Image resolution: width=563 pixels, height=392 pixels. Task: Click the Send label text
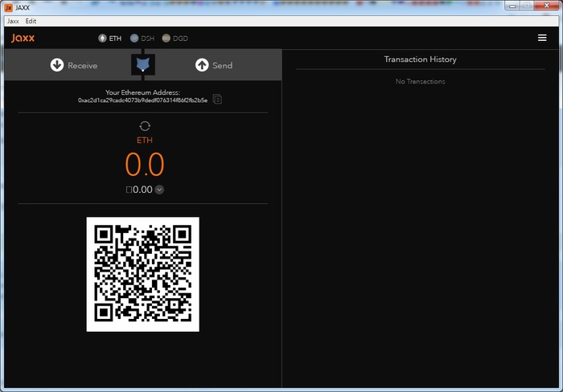(223, 65)
